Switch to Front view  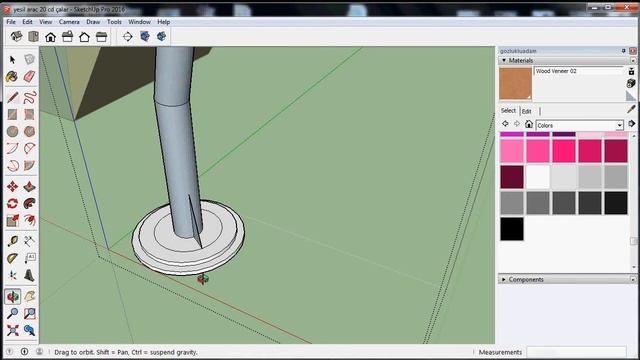51,37
